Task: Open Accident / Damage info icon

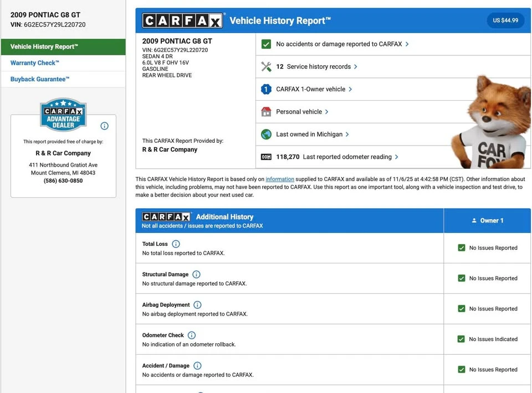Action: 197,365
